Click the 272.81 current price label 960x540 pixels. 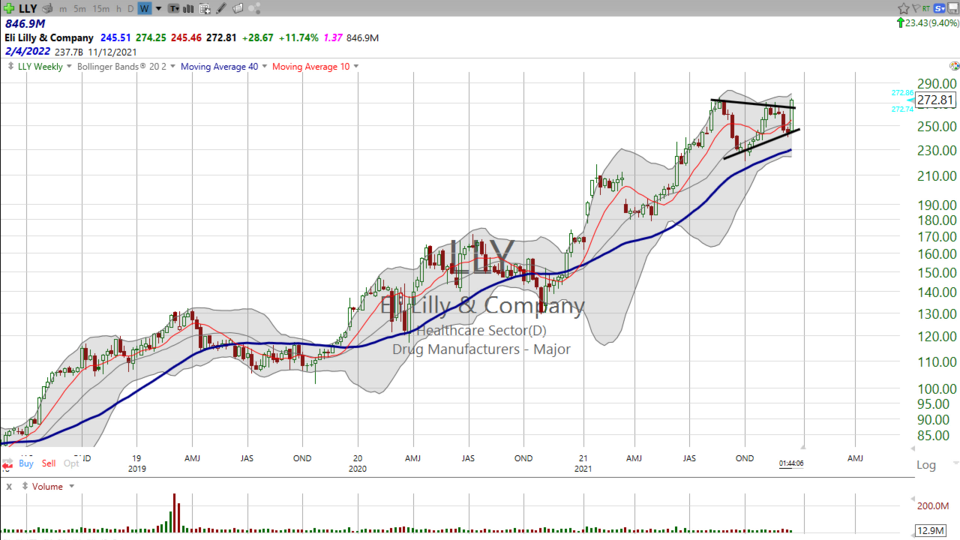tap(935, 100)
